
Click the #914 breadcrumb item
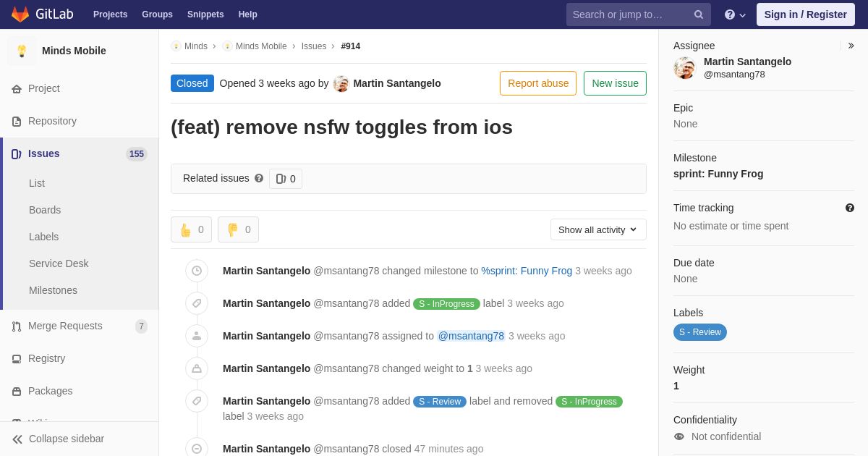coord(351,46)
